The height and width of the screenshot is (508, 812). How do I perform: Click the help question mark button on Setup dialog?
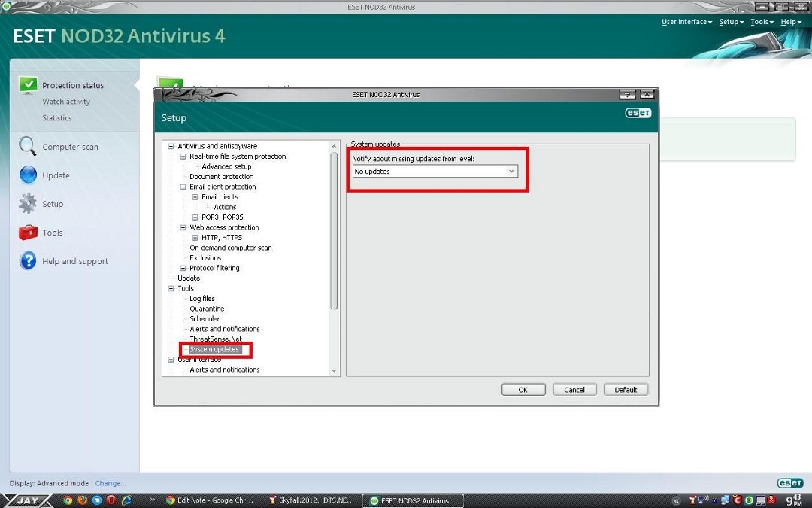627,94
